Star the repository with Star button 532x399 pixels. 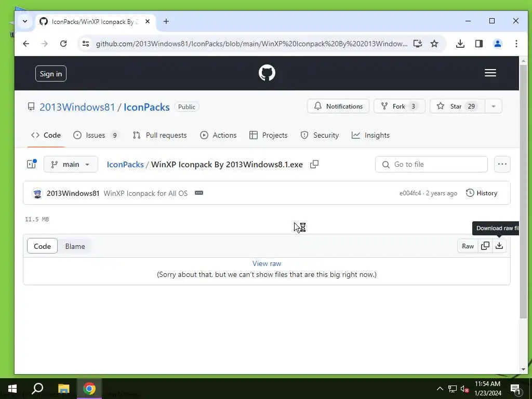457,106
